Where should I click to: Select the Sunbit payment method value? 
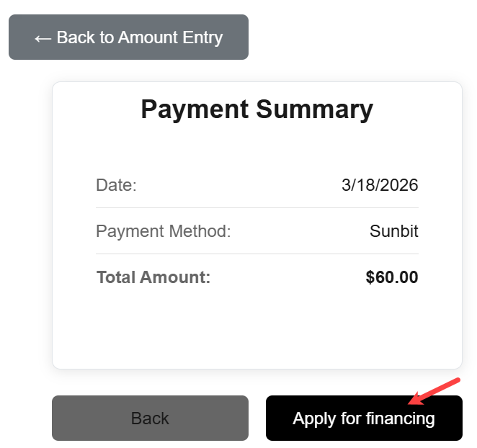click(x=393, y=231)
